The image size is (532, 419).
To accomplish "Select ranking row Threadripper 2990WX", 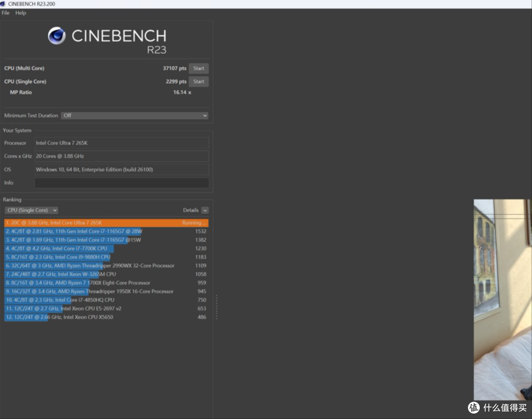I will (106, 265).
